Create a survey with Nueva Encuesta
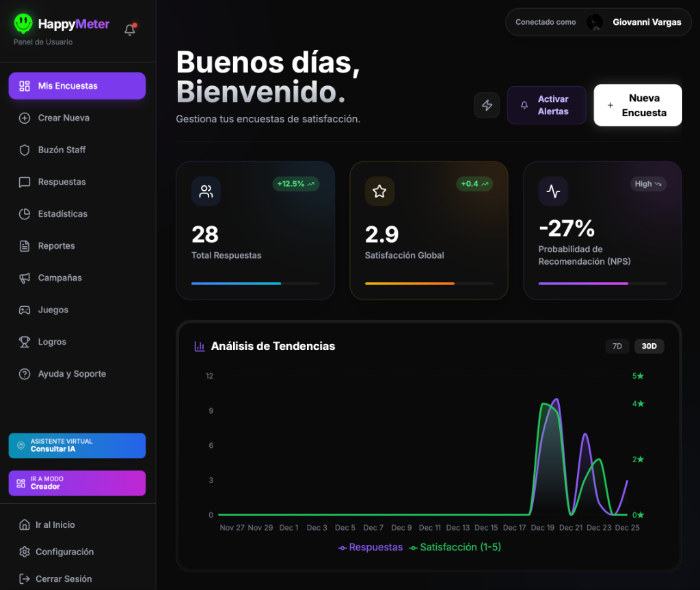 tap(637, 105)
